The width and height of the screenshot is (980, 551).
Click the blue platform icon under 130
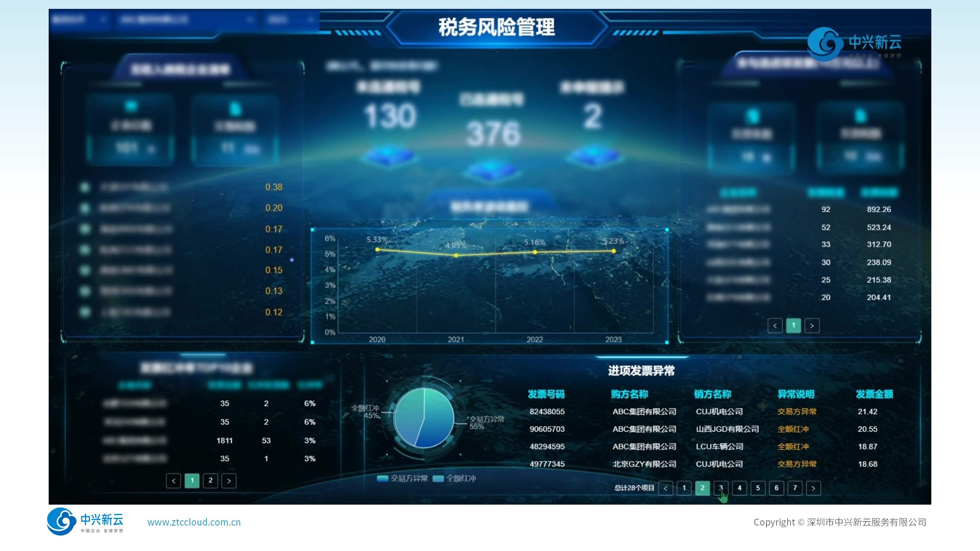(390, 156)
